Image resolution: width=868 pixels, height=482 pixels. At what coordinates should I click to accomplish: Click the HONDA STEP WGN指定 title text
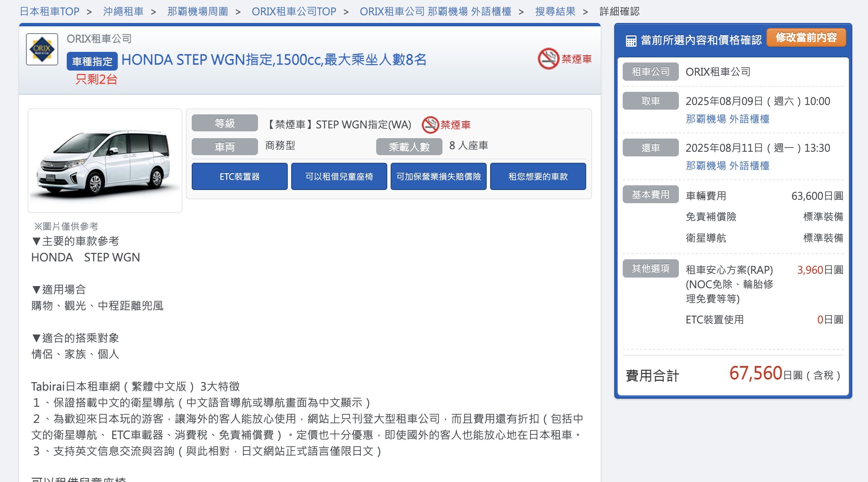[x=274, y=60]
